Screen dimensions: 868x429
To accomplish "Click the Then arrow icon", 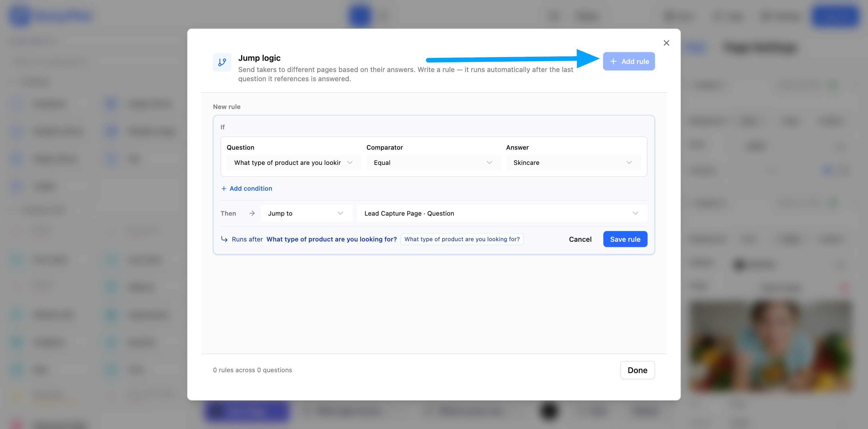I will point(252,213).
